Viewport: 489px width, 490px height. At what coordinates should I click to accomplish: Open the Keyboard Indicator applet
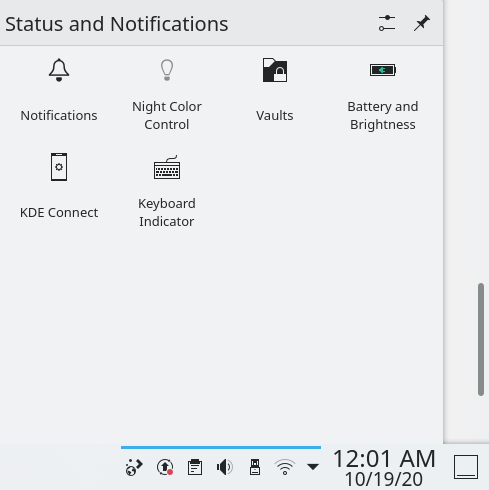tap(167, 167)
